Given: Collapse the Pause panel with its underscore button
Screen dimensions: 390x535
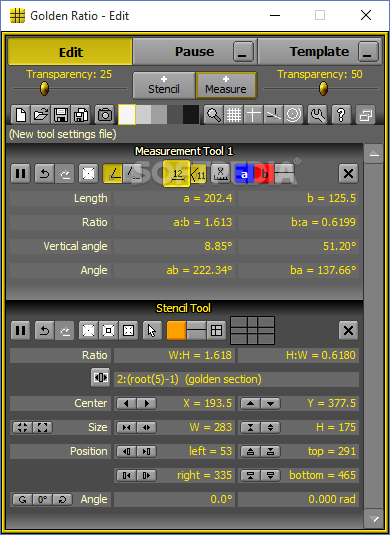Looking at the screenshot, I should pyautogui.click(x=243, y=52).
